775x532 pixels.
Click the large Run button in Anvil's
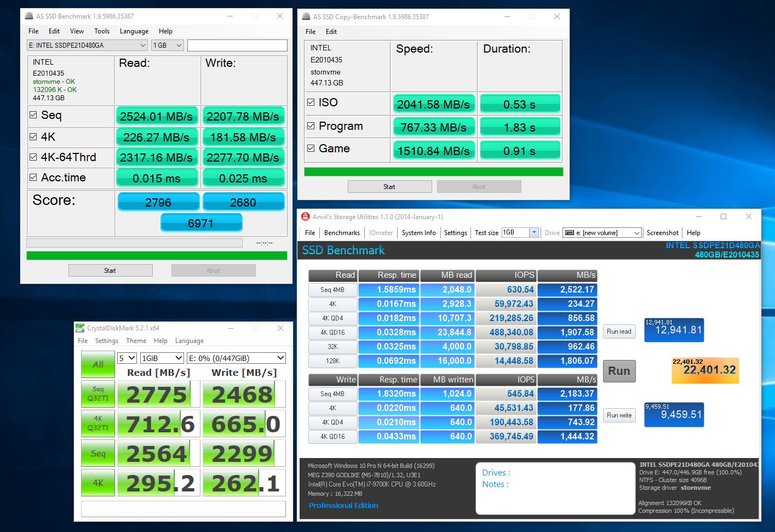click(619, 371)
